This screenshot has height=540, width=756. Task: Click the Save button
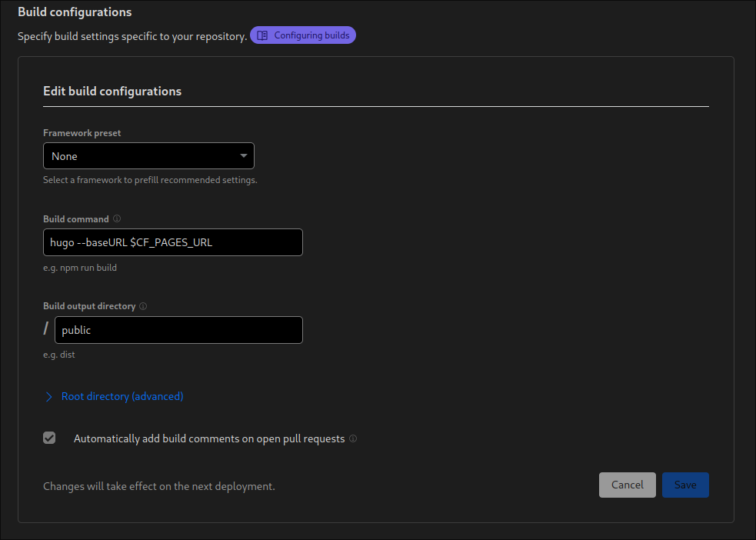point(684,485)
